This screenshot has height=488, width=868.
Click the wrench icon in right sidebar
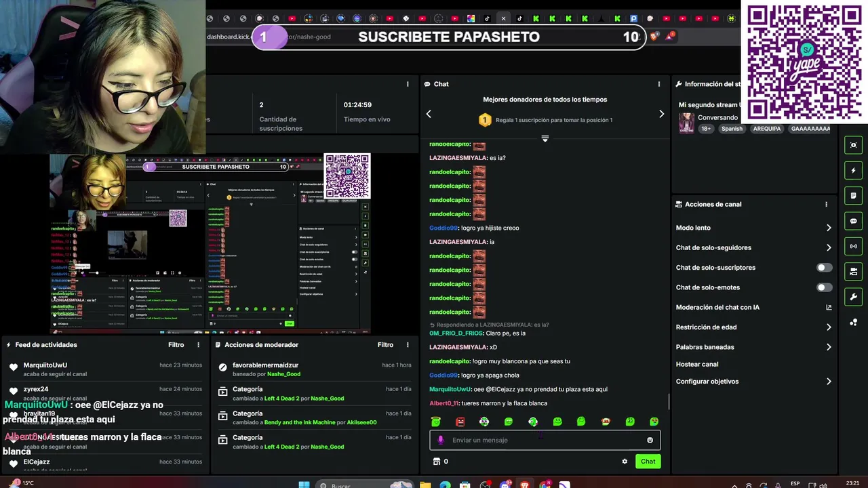(853, 297)
